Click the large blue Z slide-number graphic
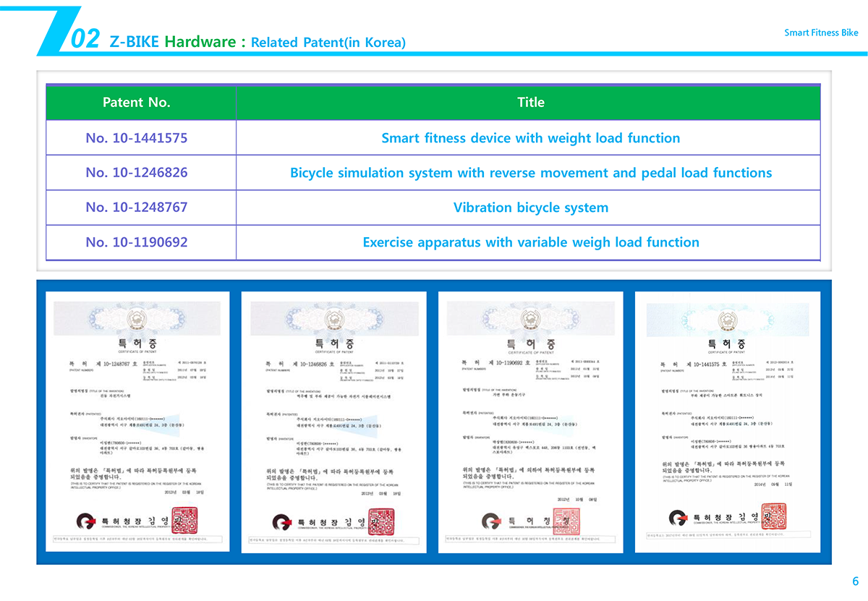The height and width of the screenshot is (601, 868). click(x=59, y=33)
